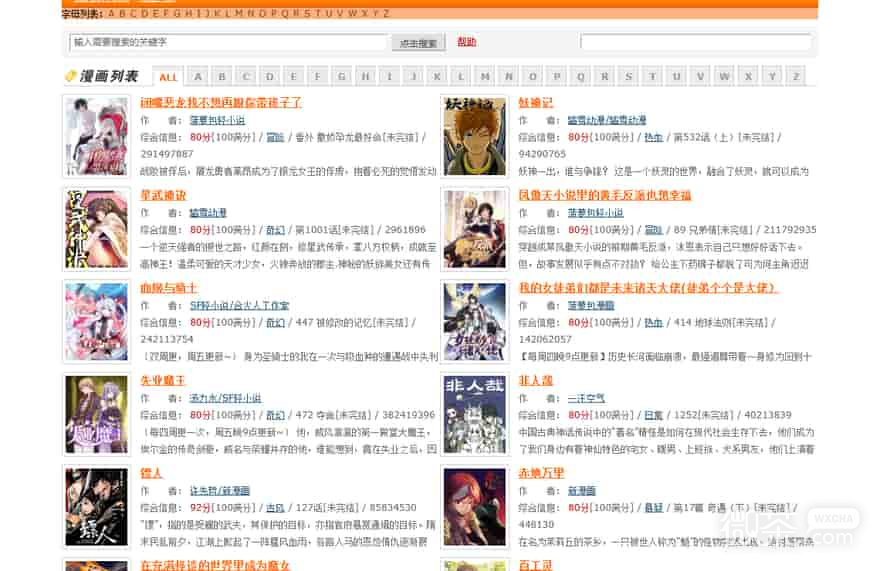Open the 星武神诀 title link
This screenshot has height=571, width=880.
(x=163, y=195)
